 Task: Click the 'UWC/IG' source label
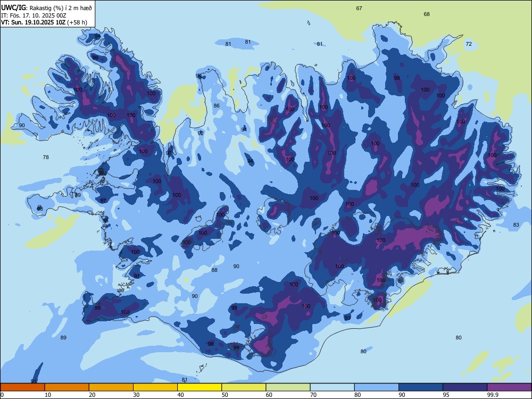[x=13, y=8]
